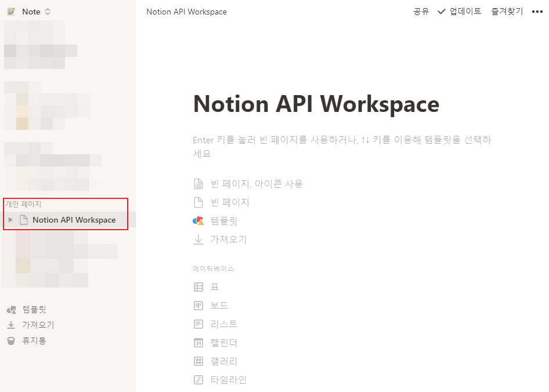Viewport: 549px width, 392px height.
Task: Click the 갤러리 grid icon
Action: 198,361
